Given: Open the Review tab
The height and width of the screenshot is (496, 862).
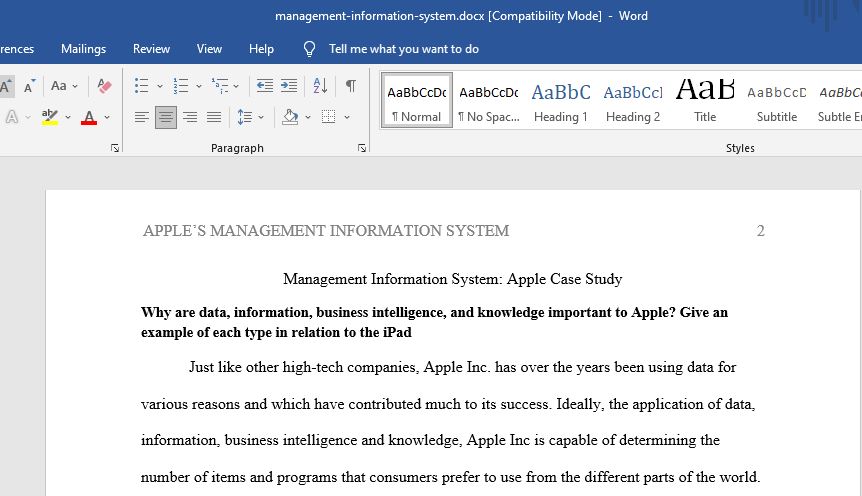Looking at the screenshot, I should 152,49.
